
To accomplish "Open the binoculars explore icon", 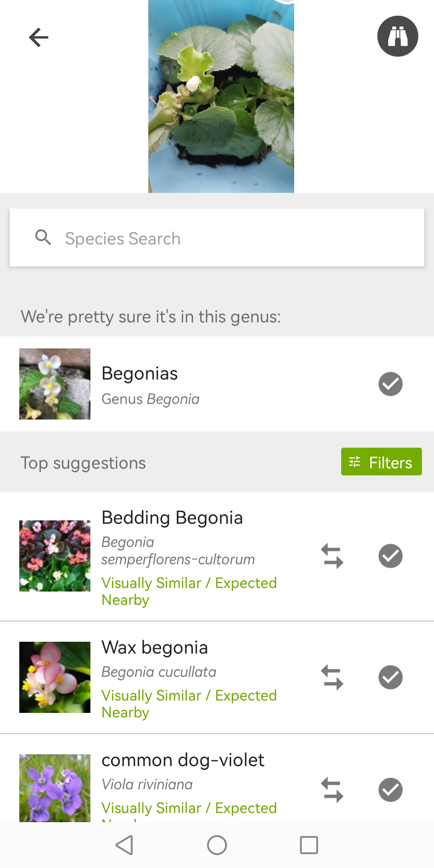I will 397,36.
